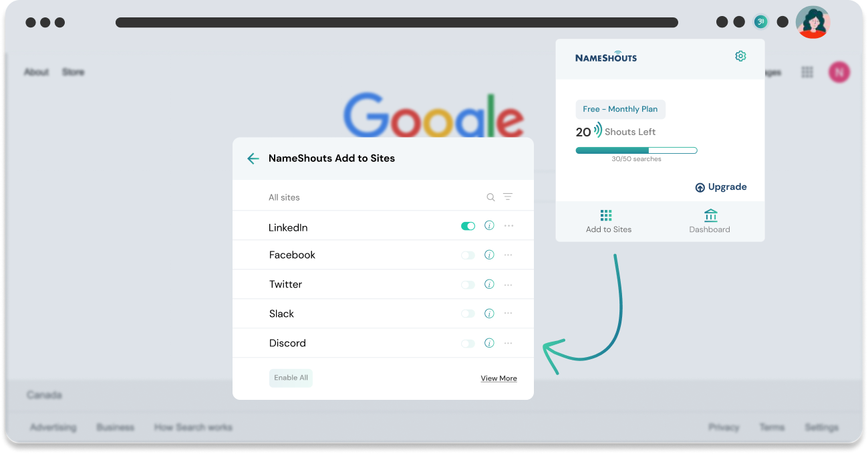The image size is (868, 454).
Task: Show info for Discord
Action: click(489, 343)
